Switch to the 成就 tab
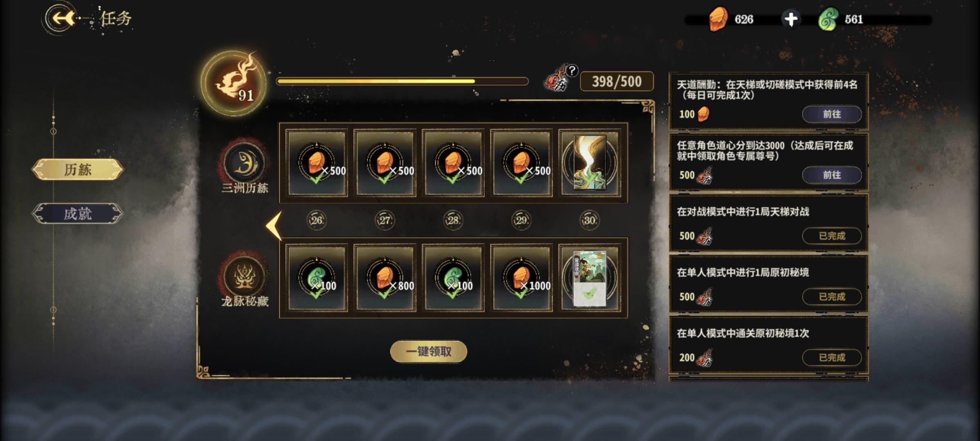Image resolution: width=980 pixels, height=441 pixels. point(78,214)
